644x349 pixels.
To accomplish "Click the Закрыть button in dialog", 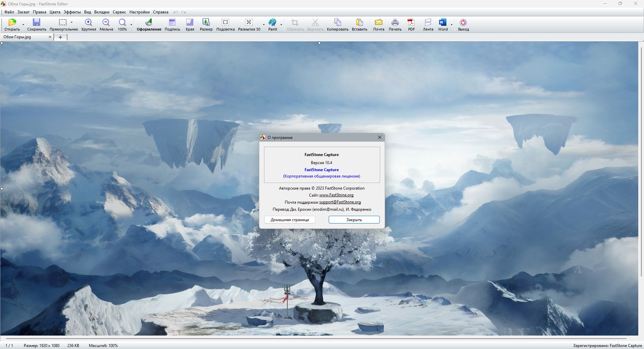I will (354, 220).
